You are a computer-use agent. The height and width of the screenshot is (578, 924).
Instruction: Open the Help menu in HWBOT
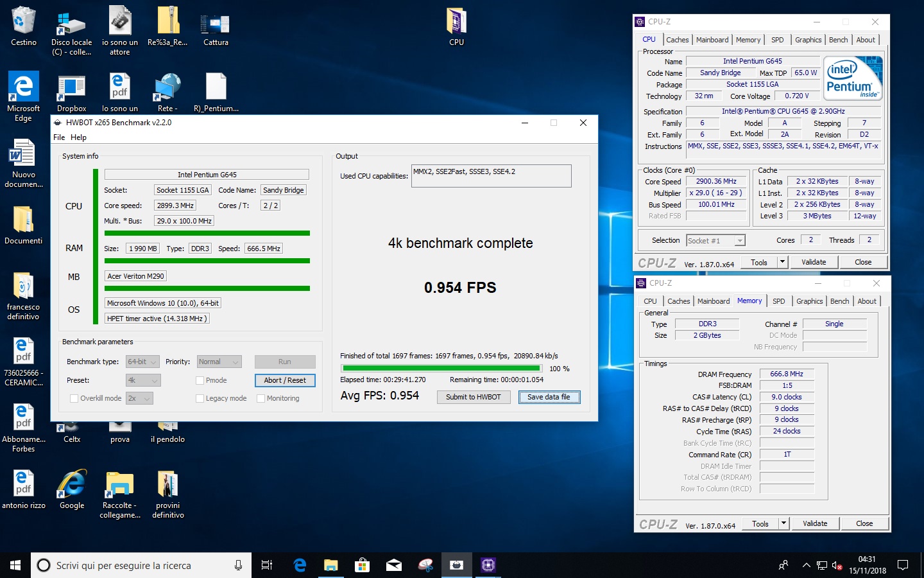[x=78, y=137]
